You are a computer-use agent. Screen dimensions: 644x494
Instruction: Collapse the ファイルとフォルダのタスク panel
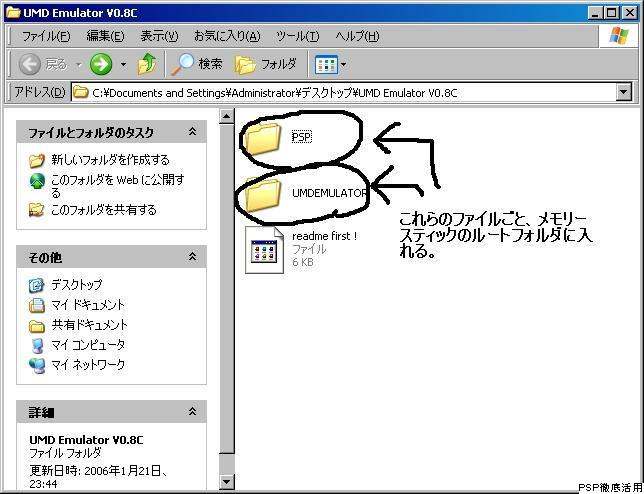192,131
